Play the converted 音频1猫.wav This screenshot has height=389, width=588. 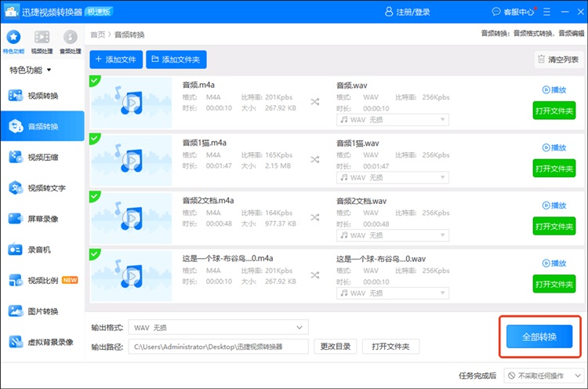coord(554,147)
